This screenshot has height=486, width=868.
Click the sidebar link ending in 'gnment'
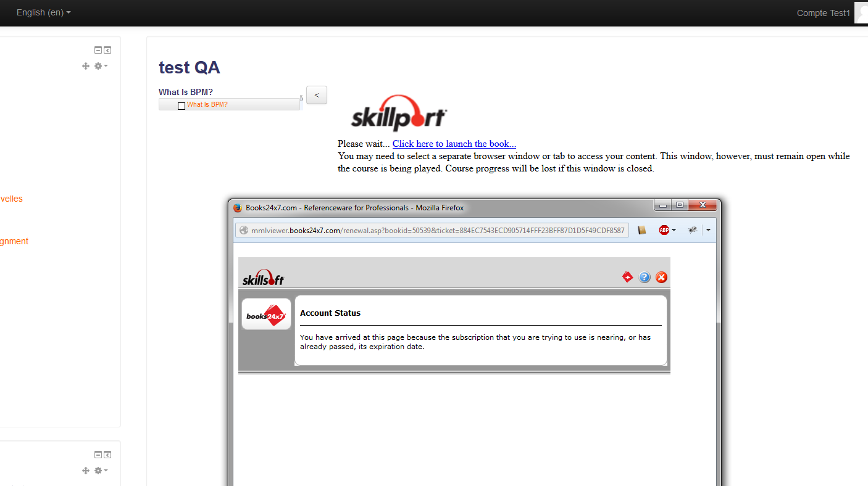[14, 241]
